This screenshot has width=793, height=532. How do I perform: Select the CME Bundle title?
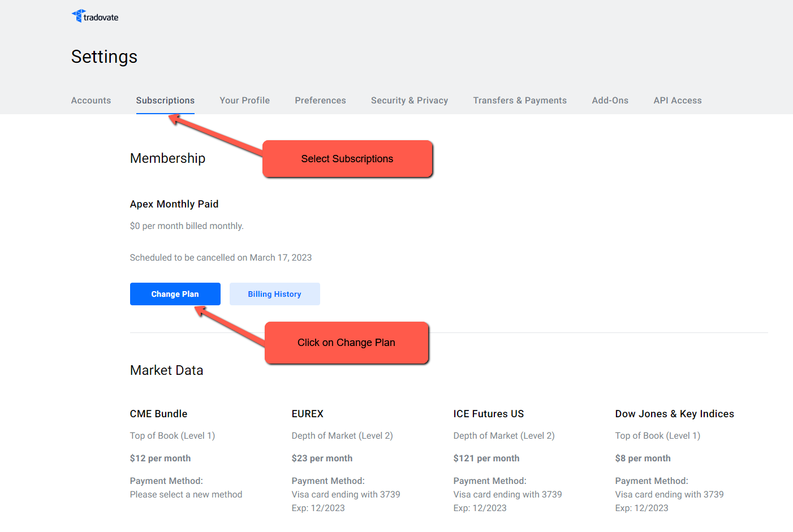tap(159, 414)
